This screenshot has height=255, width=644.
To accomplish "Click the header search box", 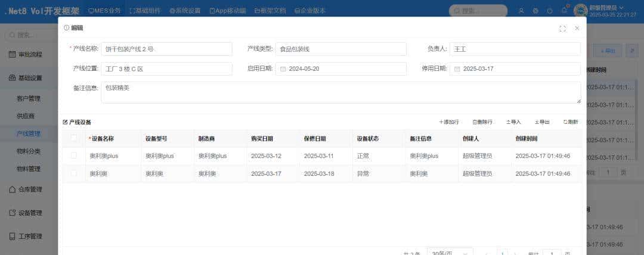I will click(478, 11).
